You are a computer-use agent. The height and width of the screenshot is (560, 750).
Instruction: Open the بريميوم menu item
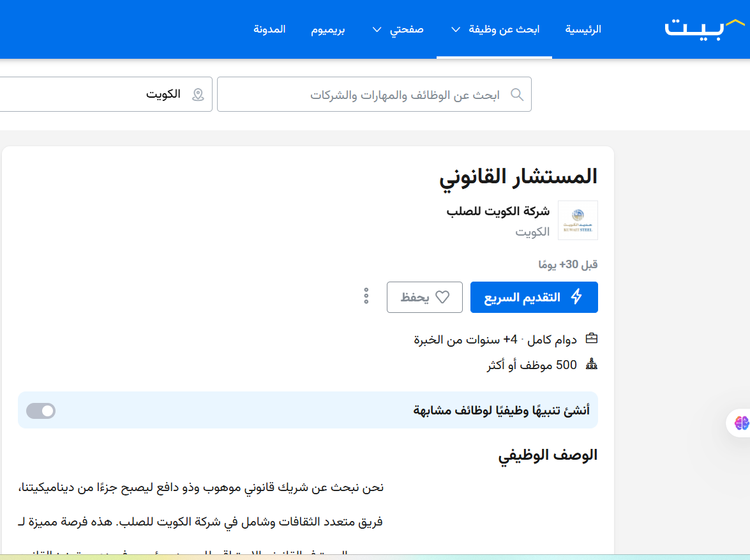tap(328, 29)
